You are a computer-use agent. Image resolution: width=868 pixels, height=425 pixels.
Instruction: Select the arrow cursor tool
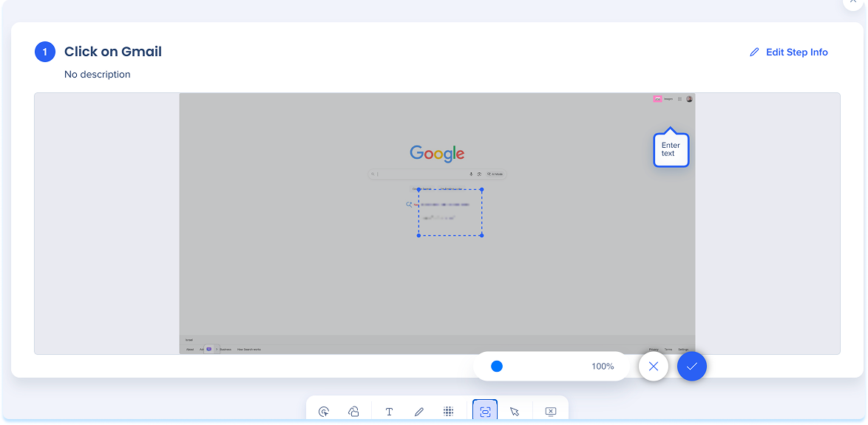(x=515, y=412)
